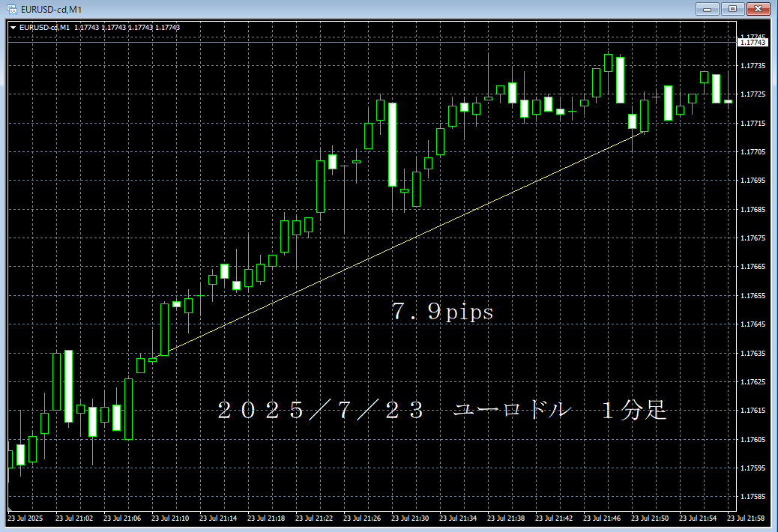Click the 1.17615 price axis label

pos(753,411)
